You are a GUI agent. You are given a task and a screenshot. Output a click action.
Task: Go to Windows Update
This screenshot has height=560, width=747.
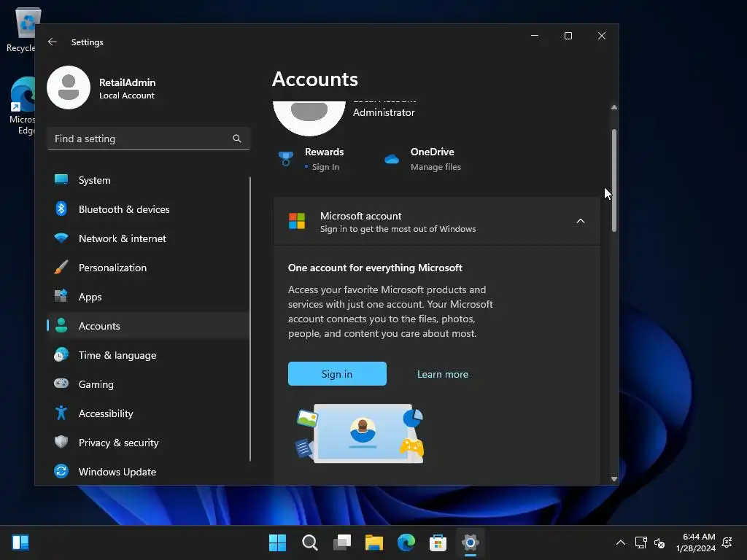click(148, 472)
